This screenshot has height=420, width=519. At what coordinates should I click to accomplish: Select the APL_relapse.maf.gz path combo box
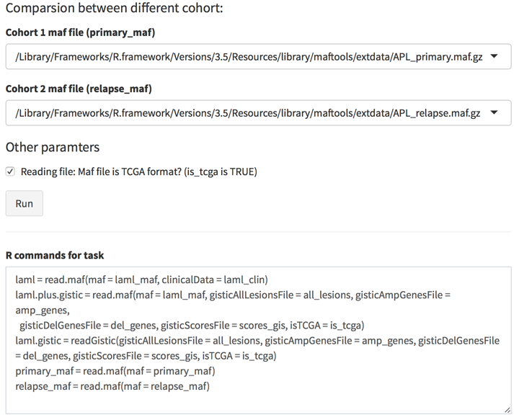(x=259, y=113)
